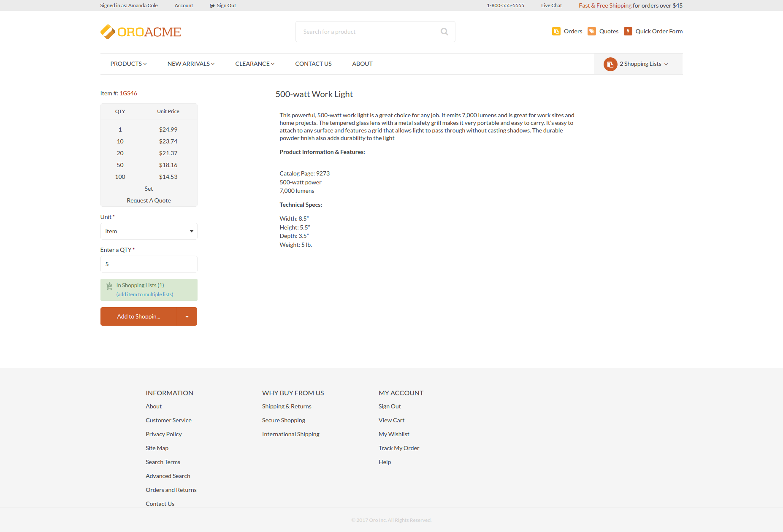Click the Add to Shopping List button

pos(138,316)
